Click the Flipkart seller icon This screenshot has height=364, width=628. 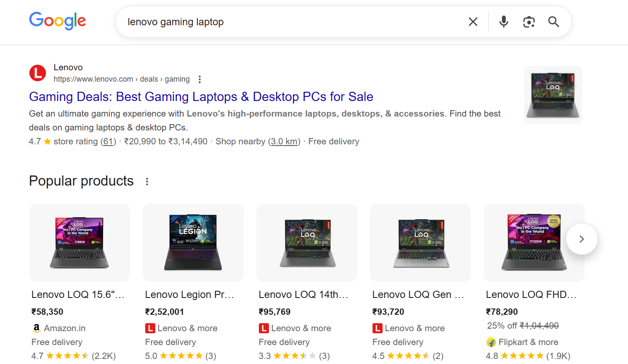(x=491, y=342)
